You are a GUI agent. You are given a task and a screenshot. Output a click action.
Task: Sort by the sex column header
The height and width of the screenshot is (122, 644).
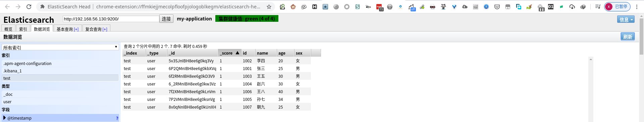tap(303, 53)
